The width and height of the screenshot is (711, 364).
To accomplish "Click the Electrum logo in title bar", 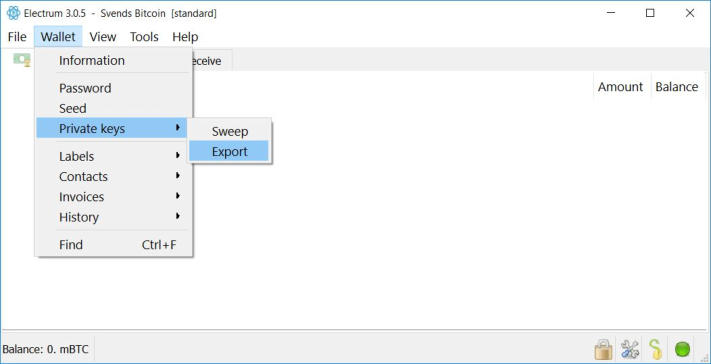I will pos(13,13).
